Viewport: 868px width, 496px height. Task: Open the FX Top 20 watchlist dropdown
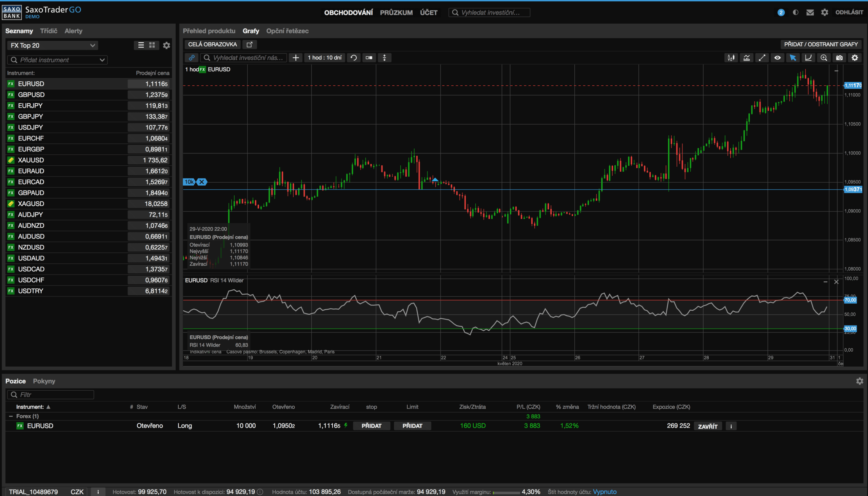tap(53, 45)
